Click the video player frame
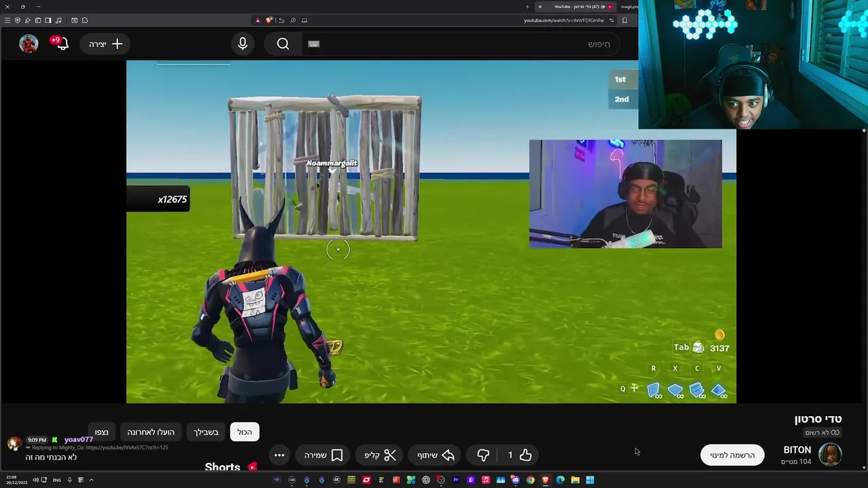The image size is (868, 488). (x=431, y=232)
